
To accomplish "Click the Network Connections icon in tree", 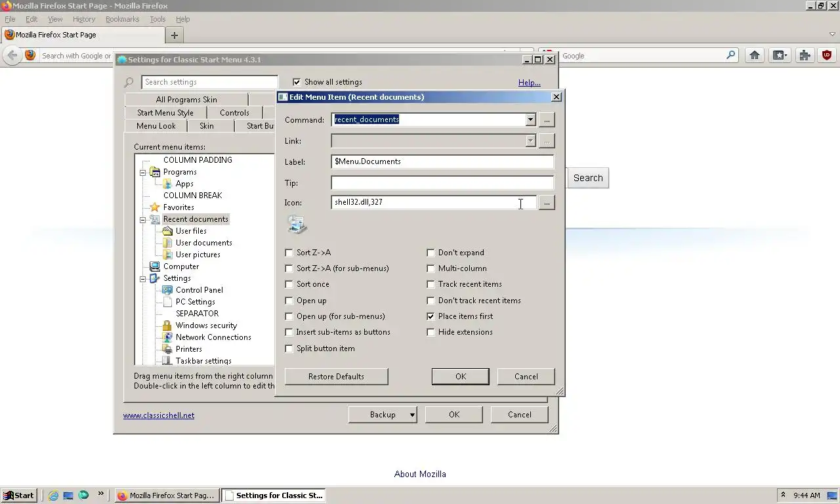I will coord(167,337).
